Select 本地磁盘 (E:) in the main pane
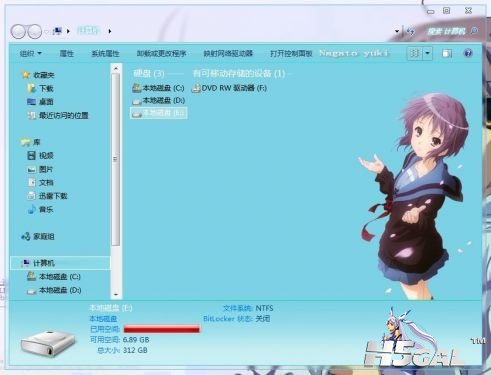The width and height of the screenshot is (491, 375). click(x=158, y=113)
